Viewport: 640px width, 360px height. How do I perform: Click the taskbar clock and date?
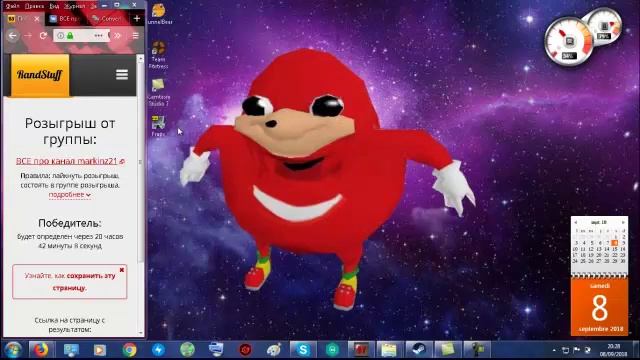[x=613, y=350]
